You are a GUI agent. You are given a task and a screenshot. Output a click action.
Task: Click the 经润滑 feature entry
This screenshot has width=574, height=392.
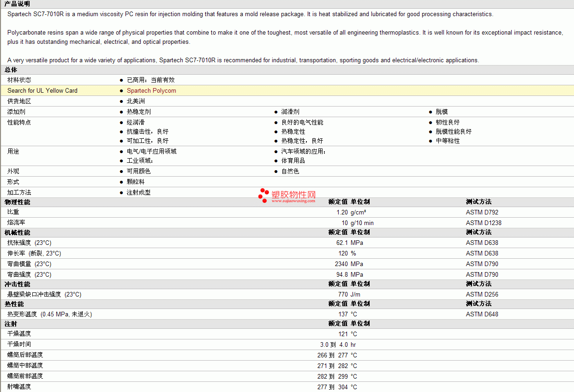(x=136, y=123)
